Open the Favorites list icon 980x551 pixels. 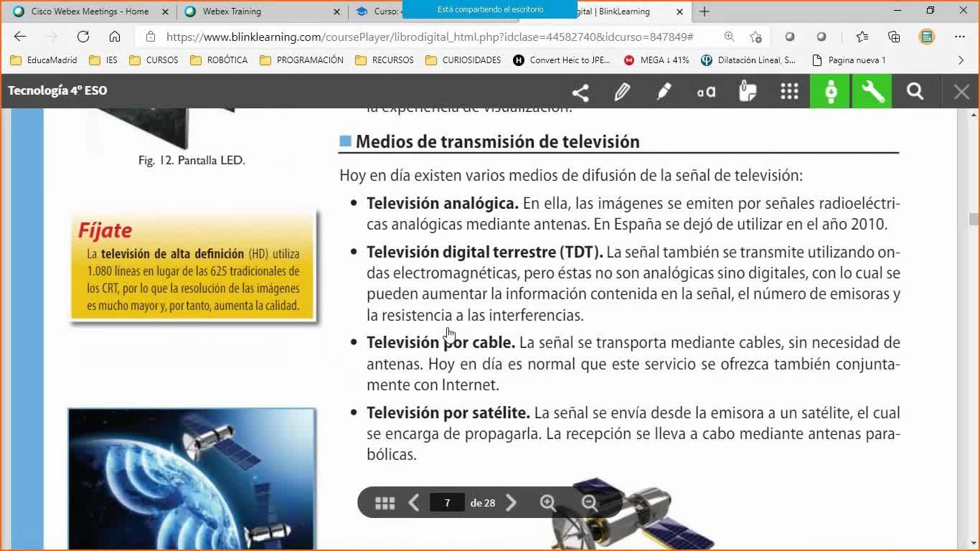pos(862,37)
